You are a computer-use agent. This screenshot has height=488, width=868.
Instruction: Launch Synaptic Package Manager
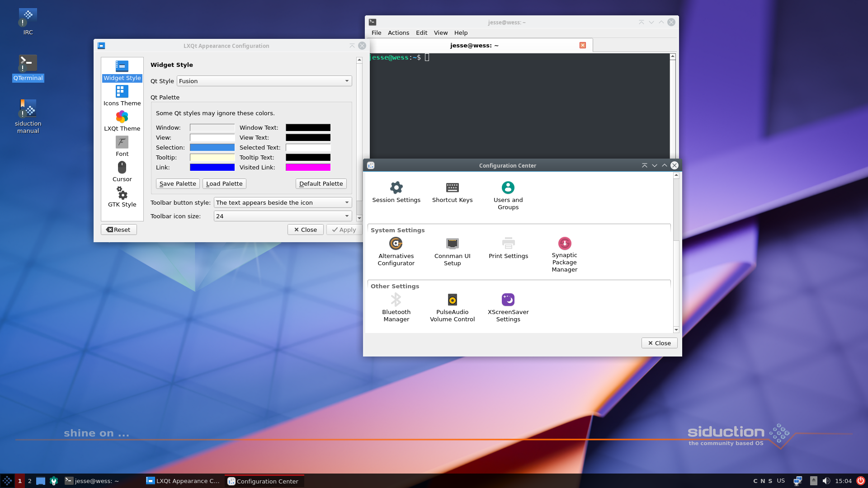pyautogui.click(x=564, y=255)
